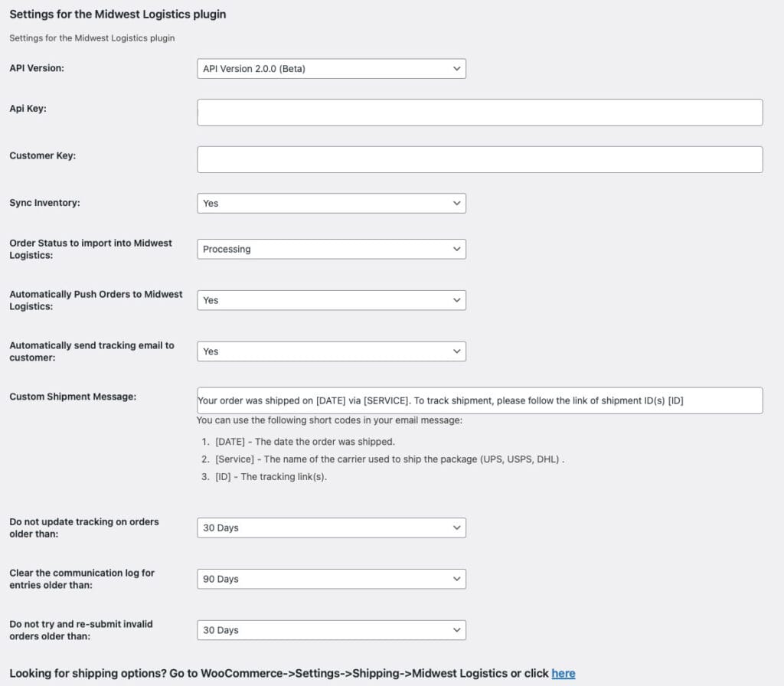The width and height of the screenshot is (784, 686).
Task: Open the tracking email to customer dropdown
Action: pyautogui.click(x=331, y=351)
